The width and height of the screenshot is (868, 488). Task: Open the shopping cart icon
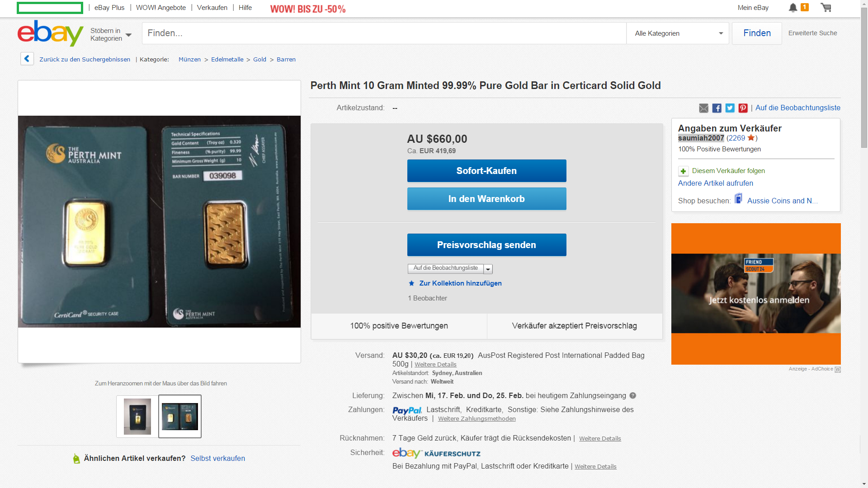point(826,8)
